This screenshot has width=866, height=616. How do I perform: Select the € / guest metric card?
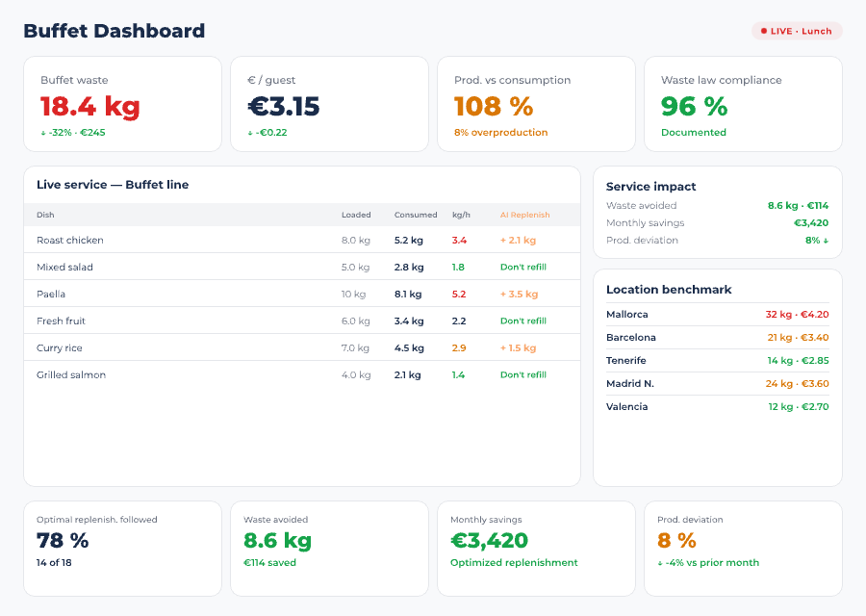329,104
